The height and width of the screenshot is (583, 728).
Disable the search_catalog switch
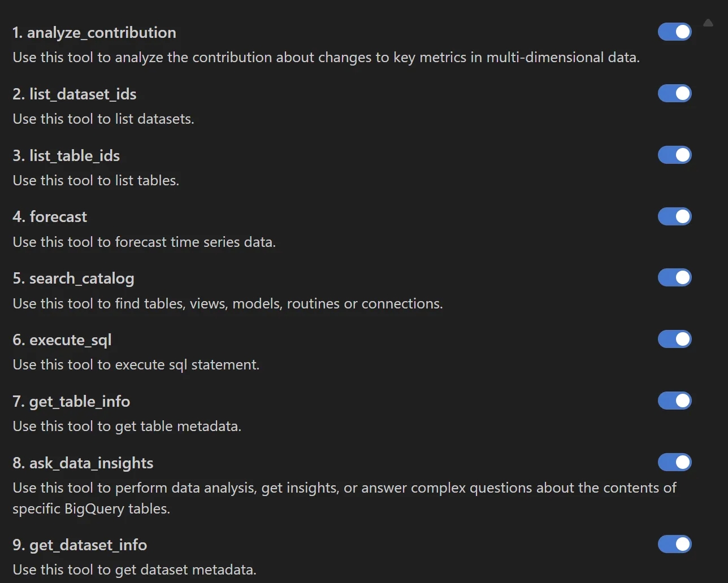[x=675, y=277]
